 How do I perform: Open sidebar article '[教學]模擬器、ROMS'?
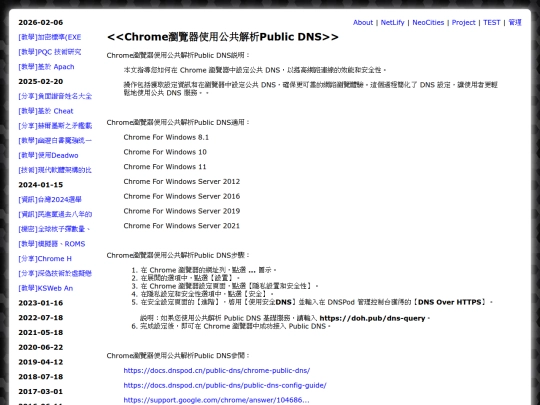click(52, 243)
